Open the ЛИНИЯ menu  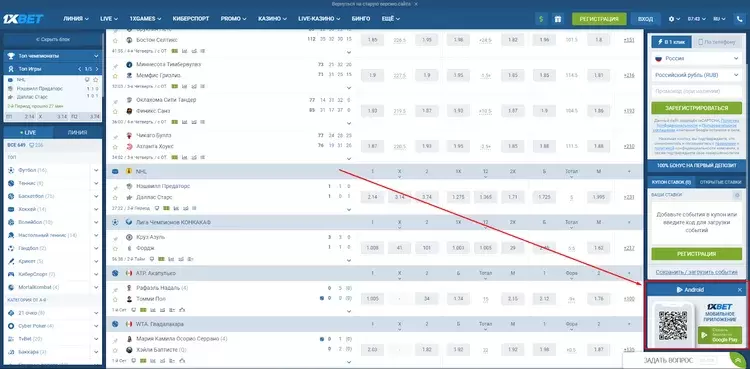[x=76, y=19]
